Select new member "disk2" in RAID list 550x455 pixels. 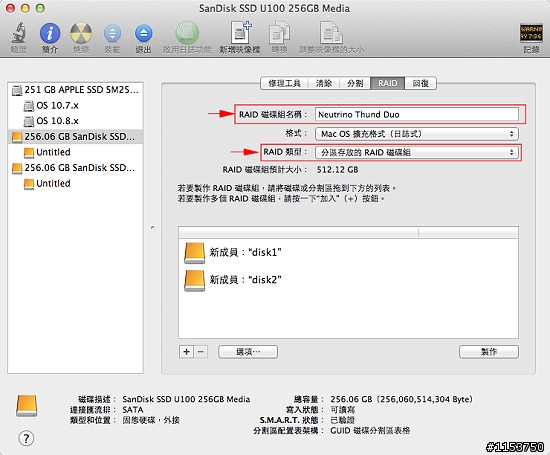[x=348, y=280]
